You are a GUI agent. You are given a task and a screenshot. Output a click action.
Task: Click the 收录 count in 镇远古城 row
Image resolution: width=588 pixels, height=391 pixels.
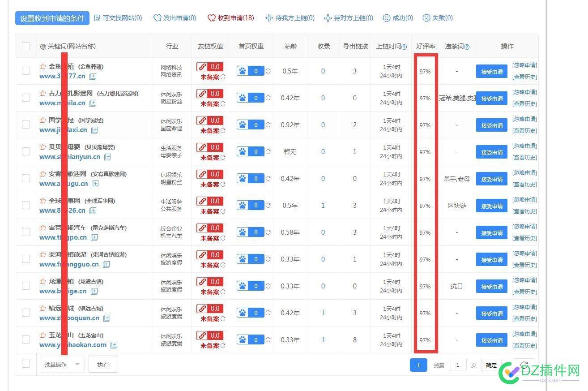(x=323, y=313)
